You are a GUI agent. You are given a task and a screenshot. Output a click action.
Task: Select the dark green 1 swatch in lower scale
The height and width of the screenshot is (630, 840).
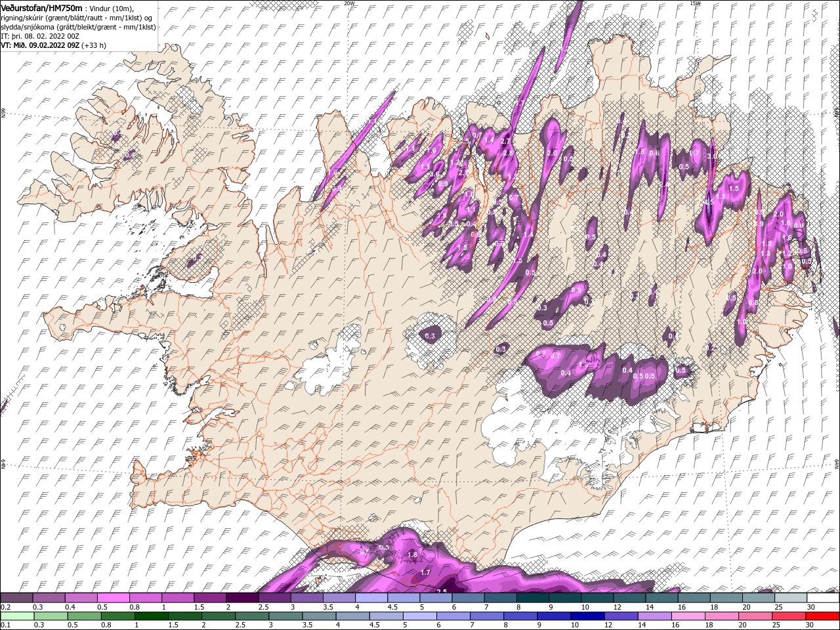tap(151, 616)
